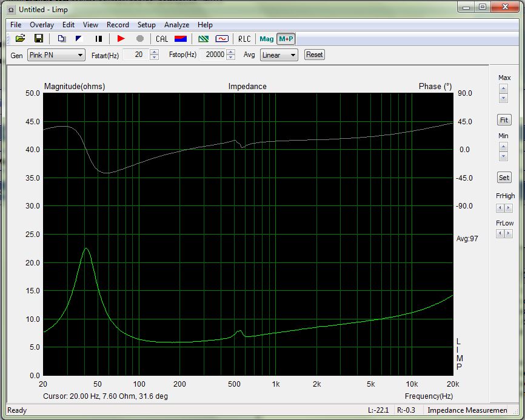Click the red wave curve toolbar icon
Viewport: 525px width, 420px height.
[222, 39]
